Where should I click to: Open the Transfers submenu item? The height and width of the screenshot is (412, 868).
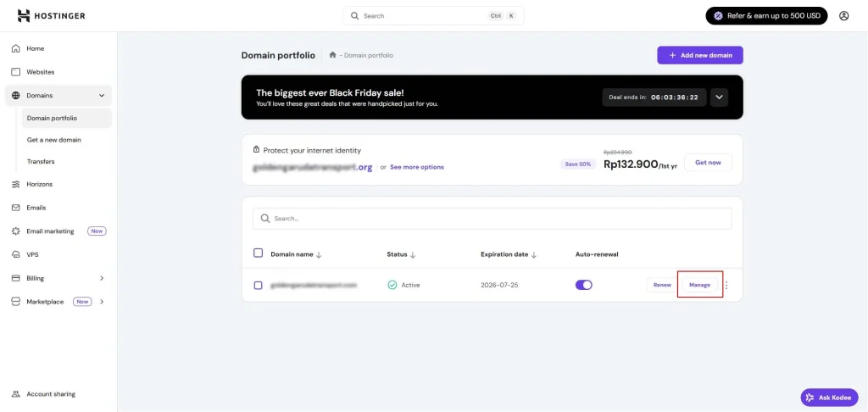tap(41, 161)
